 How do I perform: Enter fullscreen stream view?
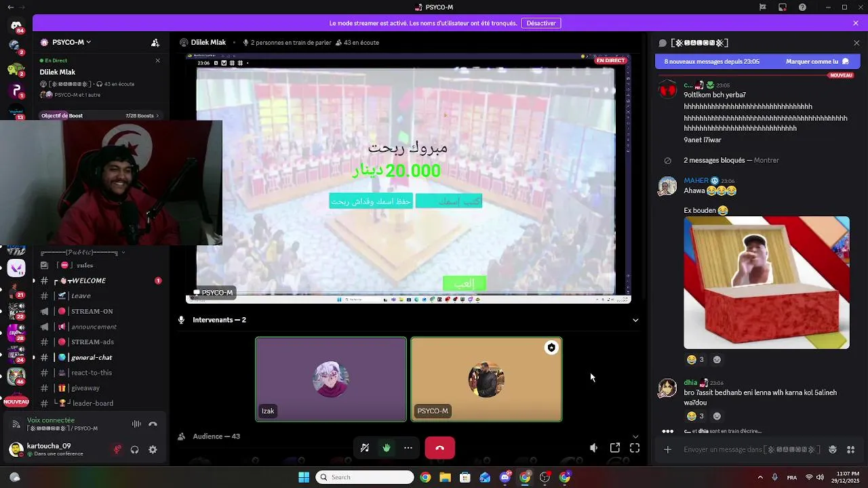[635, 447]
